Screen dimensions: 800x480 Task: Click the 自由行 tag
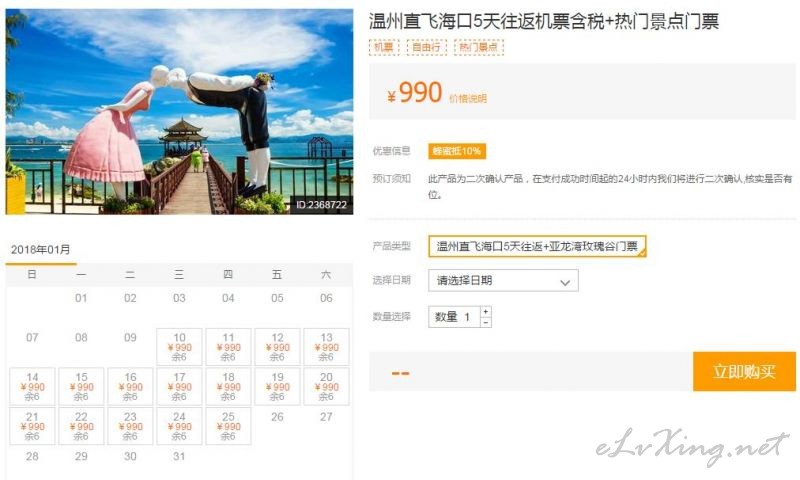click(x=426, y=47)
